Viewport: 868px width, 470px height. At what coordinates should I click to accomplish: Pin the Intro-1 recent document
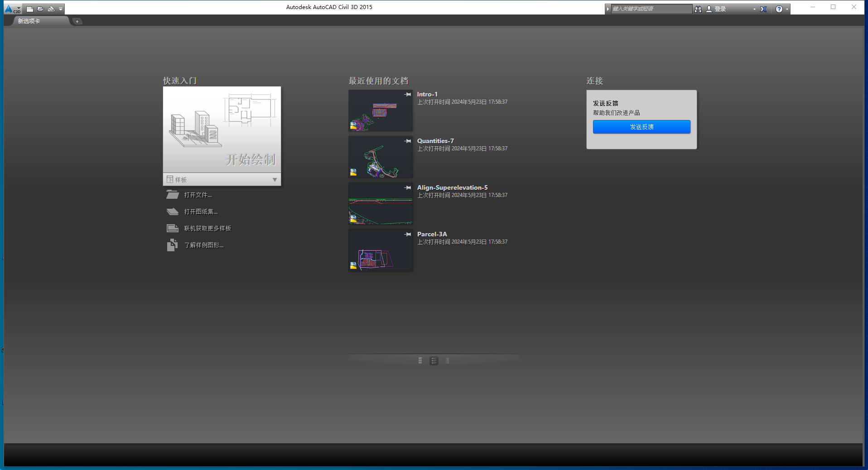(x=408, y=95)
